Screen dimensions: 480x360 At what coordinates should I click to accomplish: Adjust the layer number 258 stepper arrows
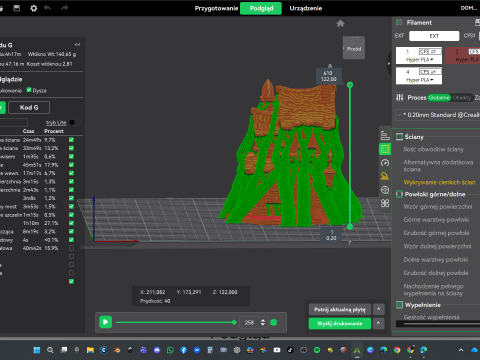[263, 322]
